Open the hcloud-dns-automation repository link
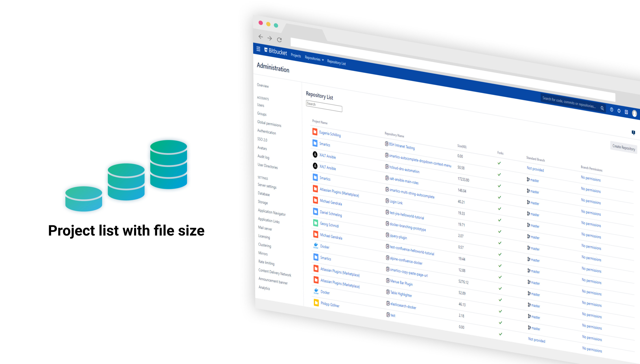The width and height of the screenshot is (640, 364). point(404,169)
